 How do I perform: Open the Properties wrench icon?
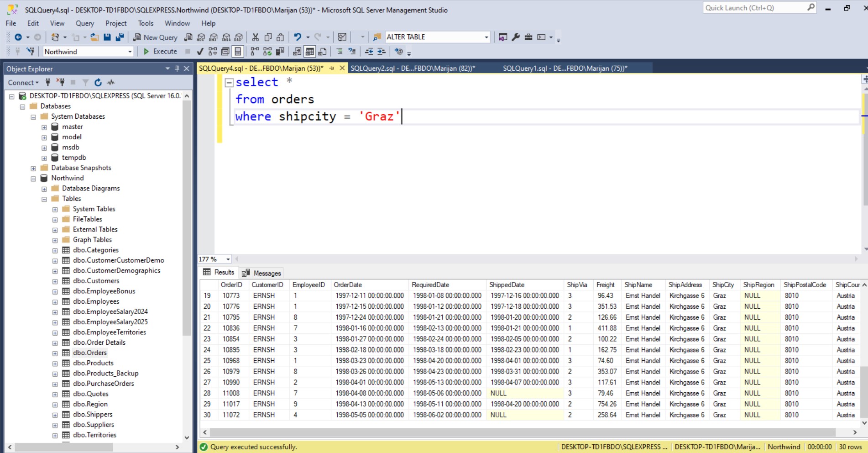click(516, 37)
